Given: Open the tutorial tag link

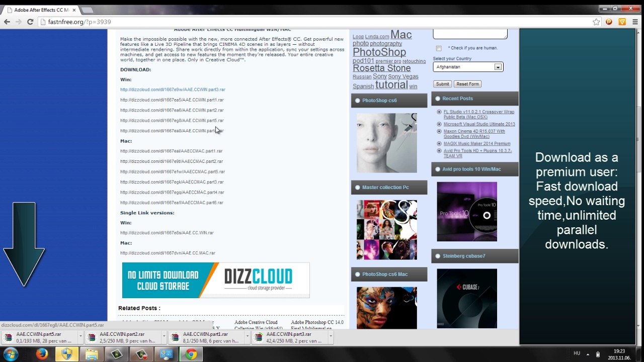Looking at the screenshot, I should coord(391,85).
